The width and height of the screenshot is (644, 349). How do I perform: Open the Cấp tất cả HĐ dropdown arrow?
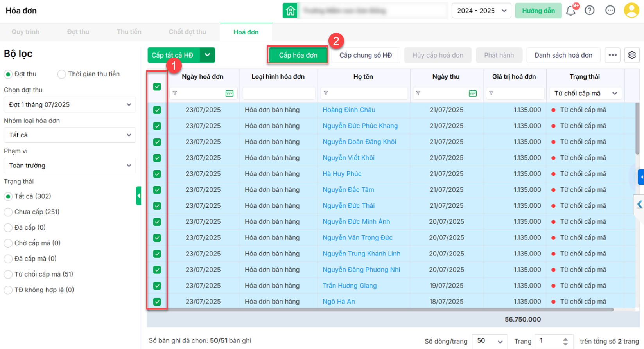click(x=207, y=55)
